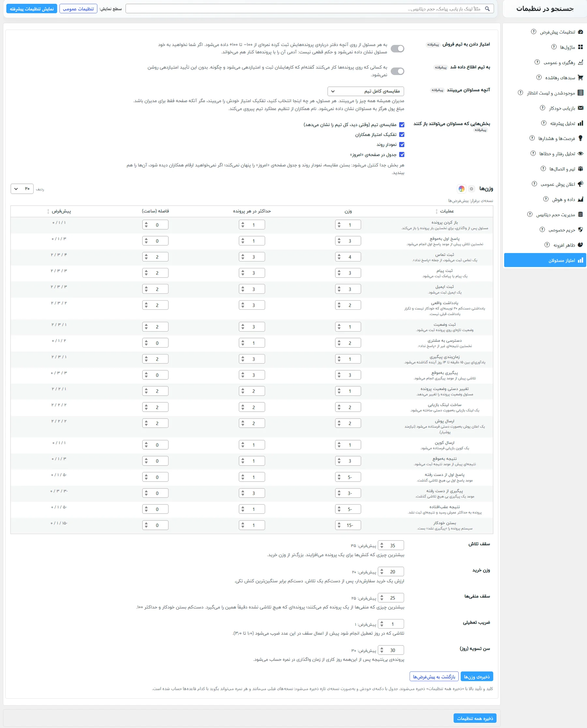
Task: Click the gear icon next to وزن‌ها heading
Action: pos(471,189)
